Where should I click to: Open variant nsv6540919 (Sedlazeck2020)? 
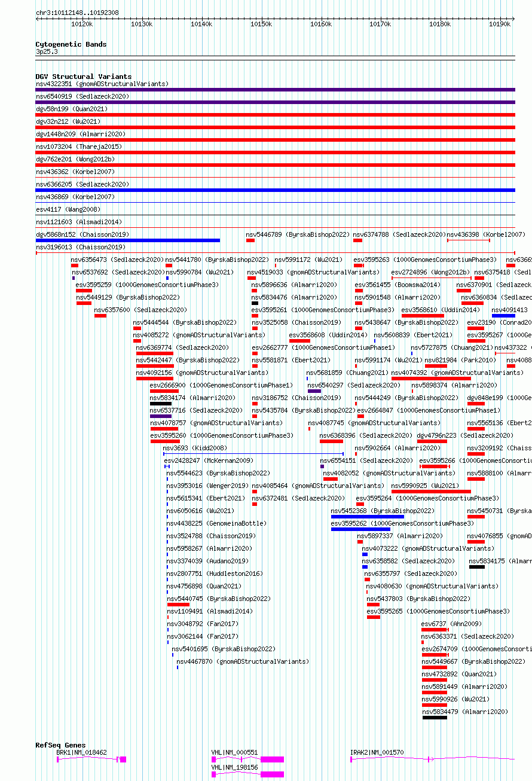(x=82, y=97)
